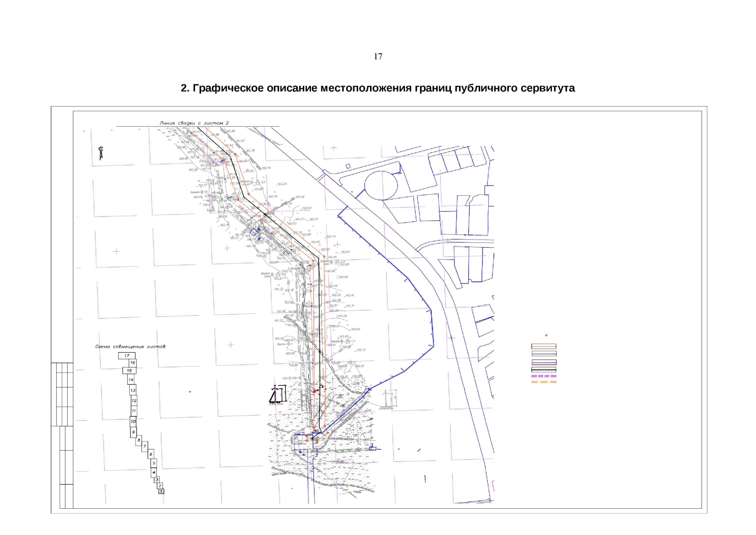This screenshot has width=756, height=535.
Task: Select sheet 4 in the layout scheme
Action: coord(154,472)
